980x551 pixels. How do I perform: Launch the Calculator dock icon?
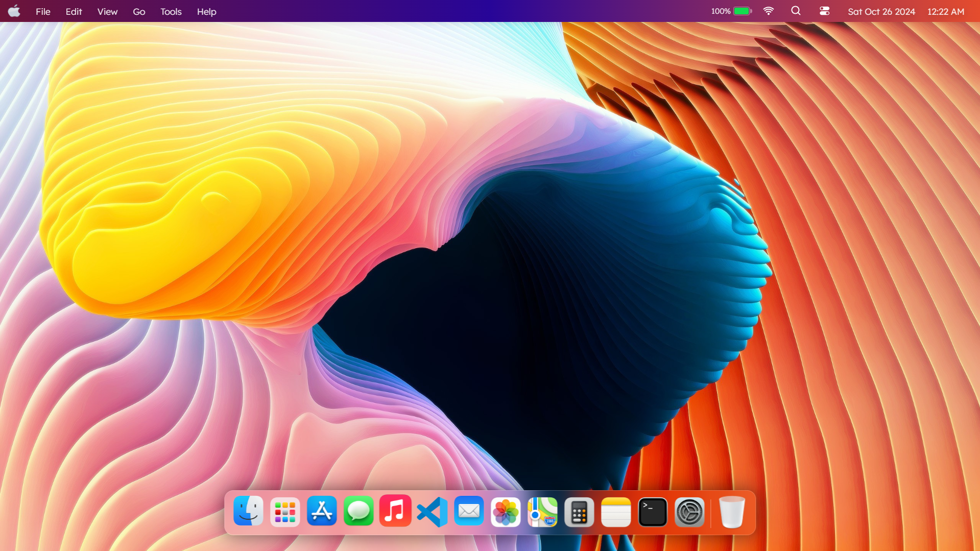[579, 511]
